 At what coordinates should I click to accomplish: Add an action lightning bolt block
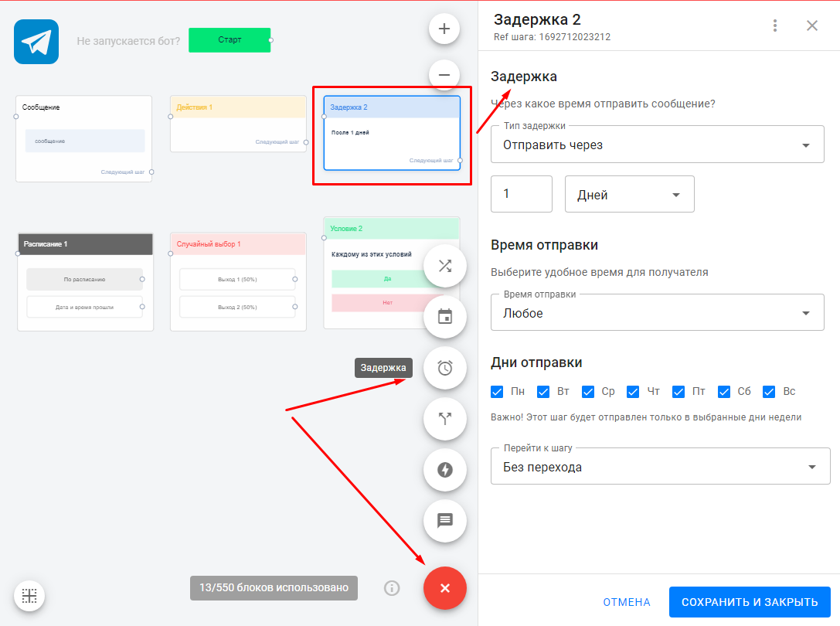click(445, 470)
